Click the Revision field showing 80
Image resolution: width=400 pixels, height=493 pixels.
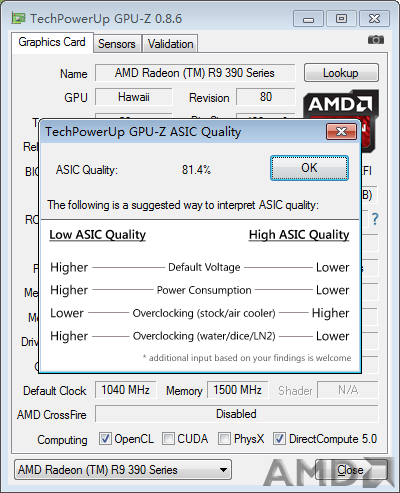point(266,97)
